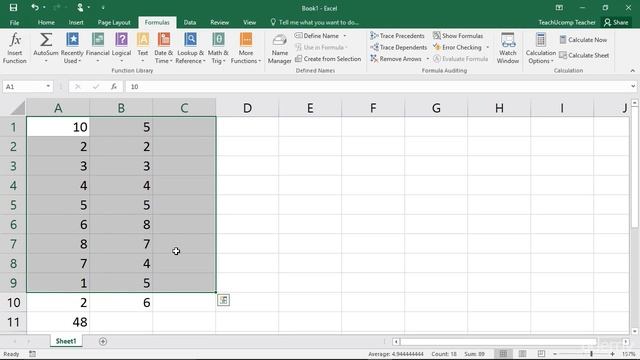640x360 pixels.
Task: Open the Watch Window
Action: [x=508, y=48]
